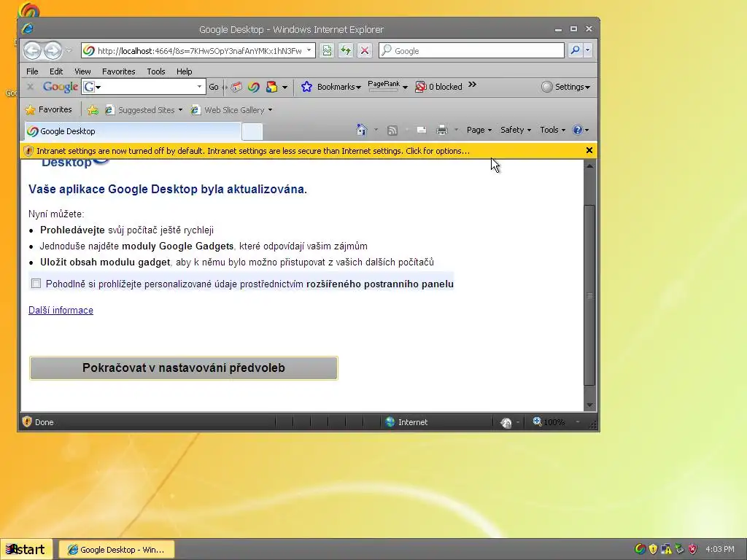Open the Bookmarks star dropdown
This screenshot has width=747, height=560.
click(x=331, y=87)
